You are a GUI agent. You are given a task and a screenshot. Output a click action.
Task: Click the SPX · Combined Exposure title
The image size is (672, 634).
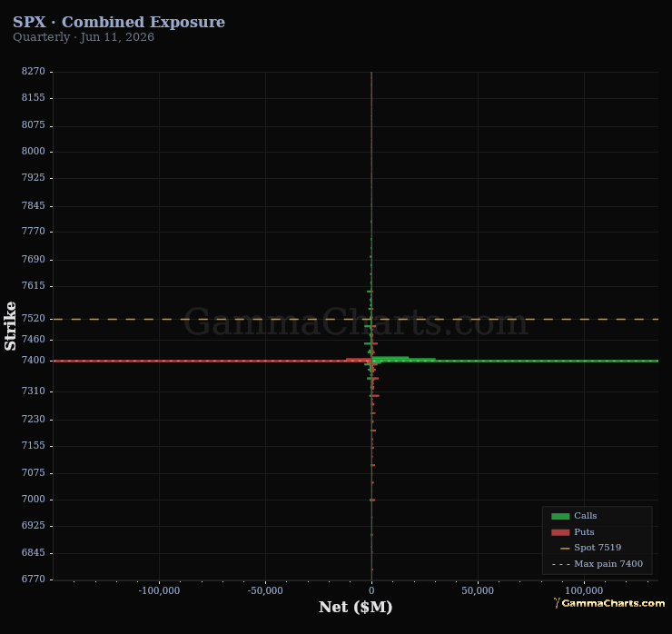point(119,22)
